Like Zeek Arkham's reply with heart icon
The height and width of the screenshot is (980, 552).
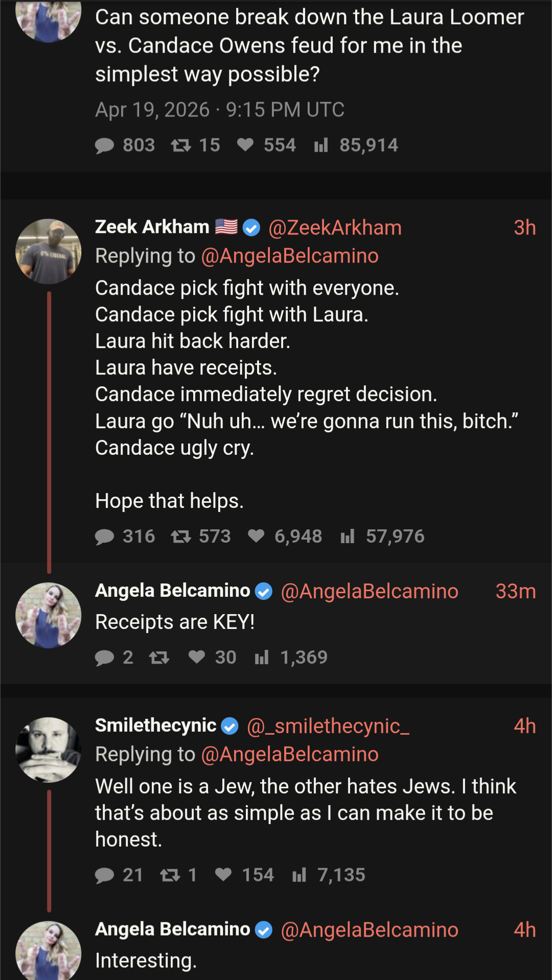[x=256, y=535]
